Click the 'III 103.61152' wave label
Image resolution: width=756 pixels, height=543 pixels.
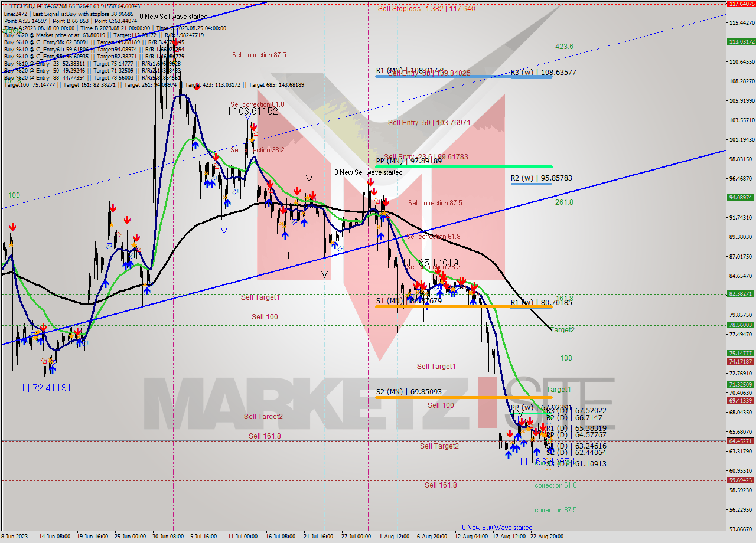click(x=247, y=111)
